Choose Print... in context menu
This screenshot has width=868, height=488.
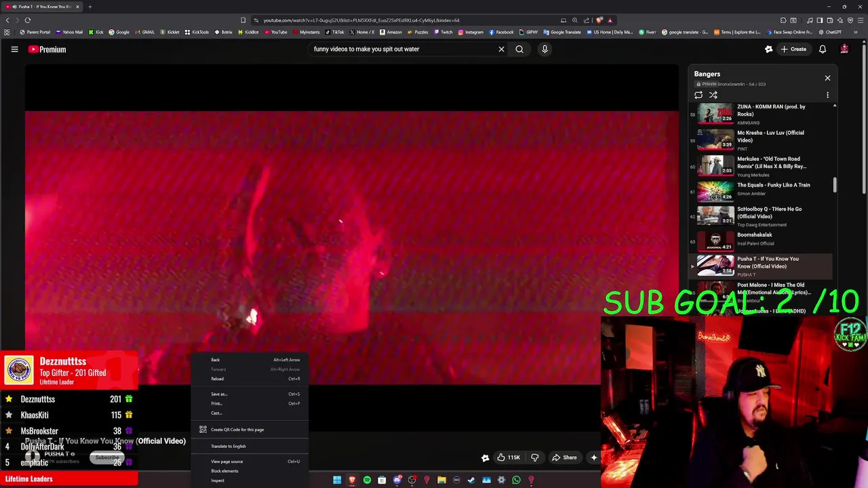coord(250,403)
